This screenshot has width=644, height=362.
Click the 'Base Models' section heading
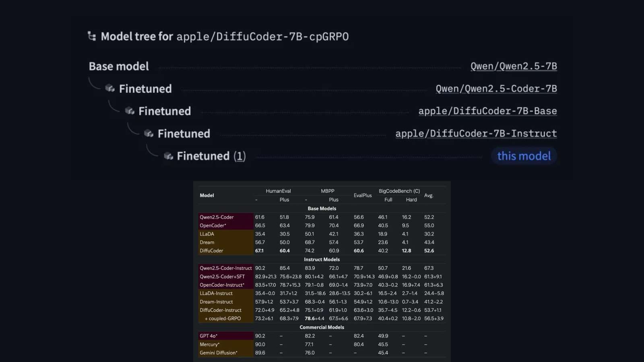(322, 209)
